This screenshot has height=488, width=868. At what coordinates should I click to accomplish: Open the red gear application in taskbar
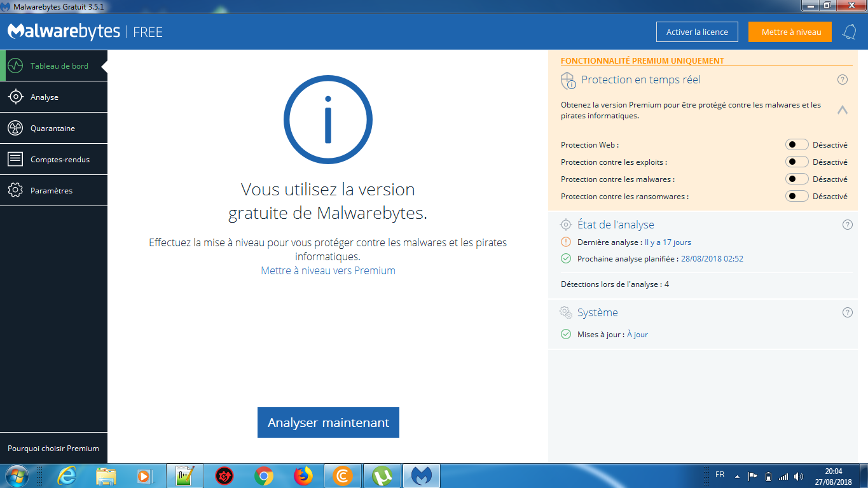224,475
